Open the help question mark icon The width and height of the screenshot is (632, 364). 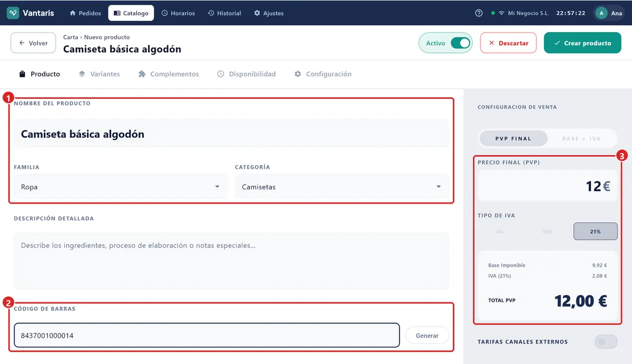479,13
